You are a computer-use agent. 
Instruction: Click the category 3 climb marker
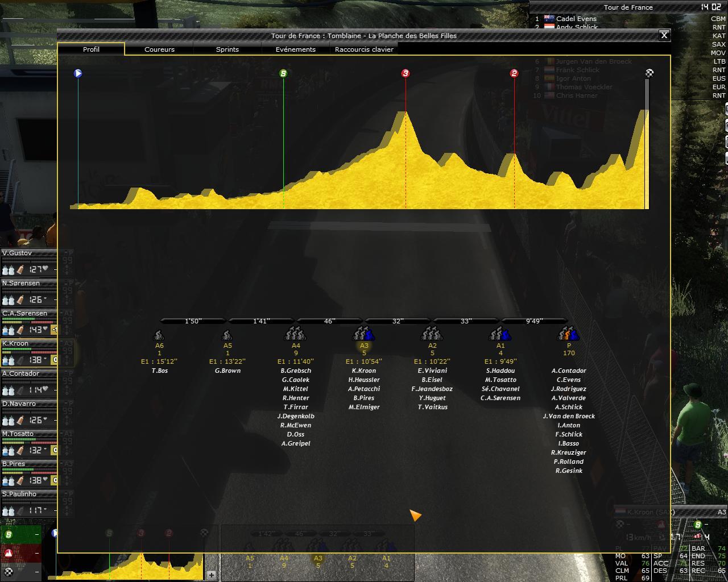click(x=406, y=73)
